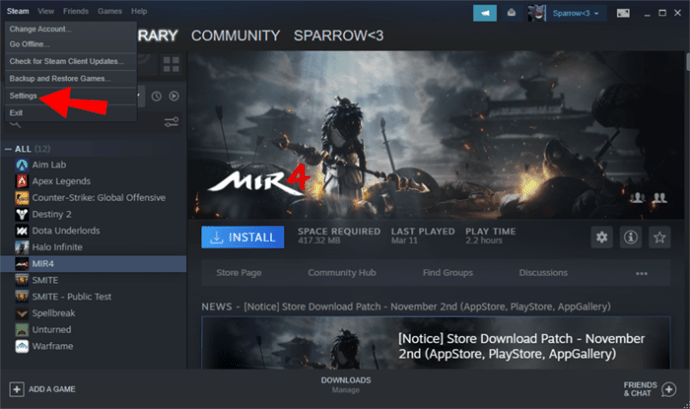This screenshot has height=409, width=690.
Task: Select MIR4 in the library list
Action: coord(93,264)
